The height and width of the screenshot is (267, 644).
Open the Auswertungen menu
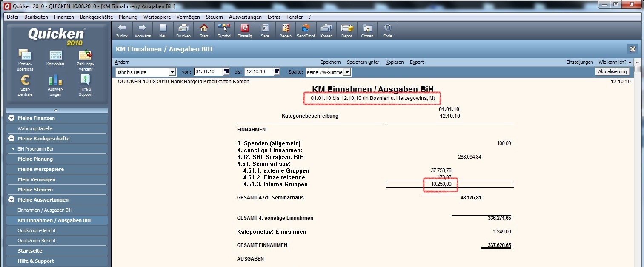coord(245,17)
